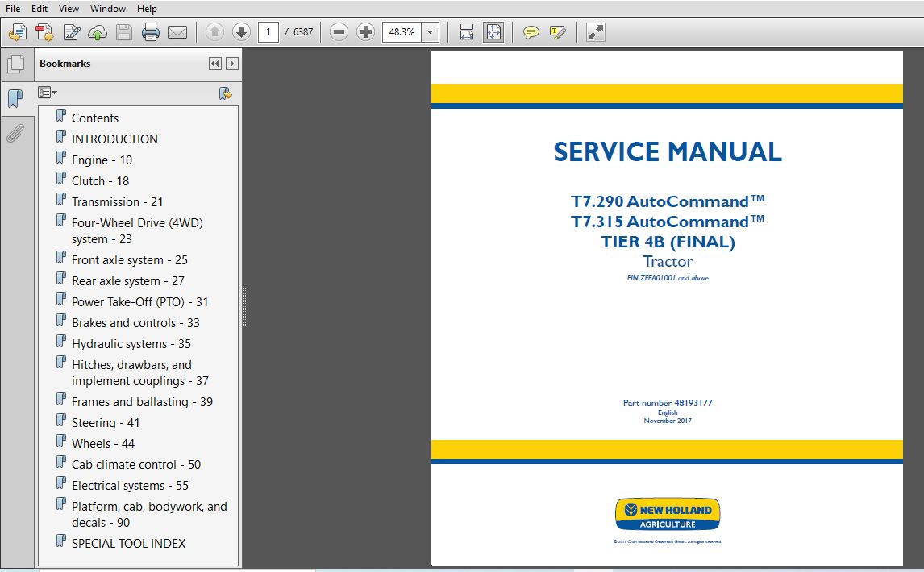
Task: Open Front axle system - 25 bookmark
Action: [x=130, y=259]
